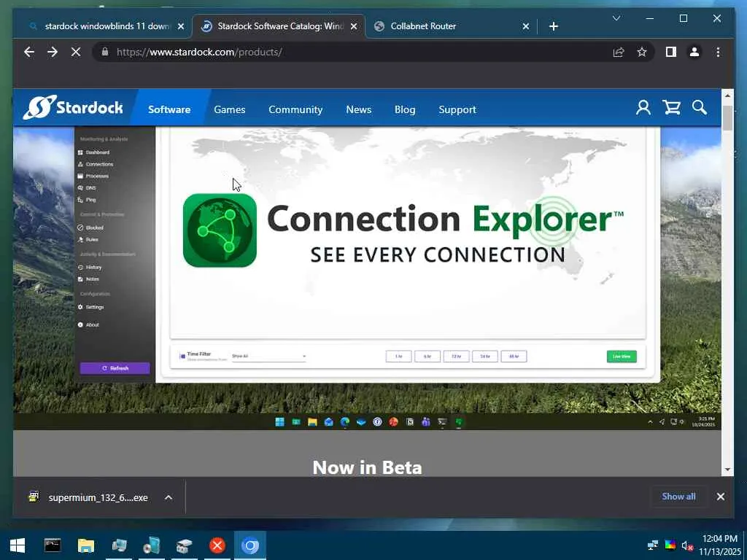Bookmark this page with the star icon
Screen dimensions: 747x560
[x=642, y=52]
